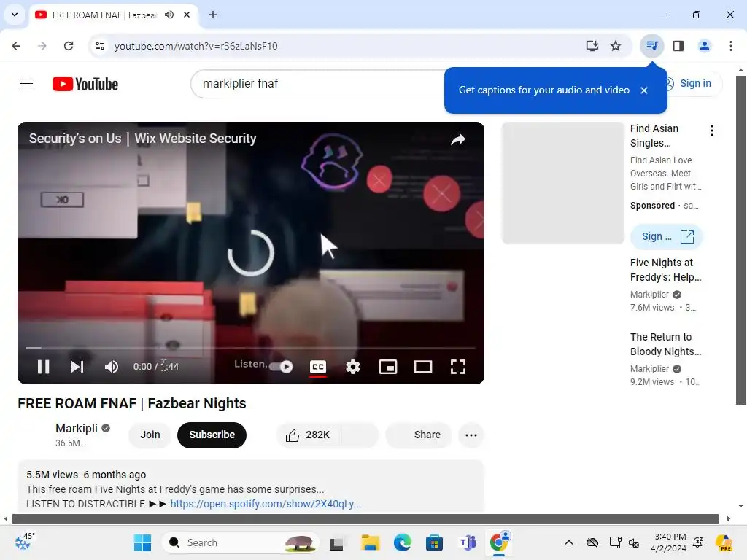This screenshot has height=560, width=747.
Task: Open the tab search dropdown arrow
Action: click(x=15, y=15)
